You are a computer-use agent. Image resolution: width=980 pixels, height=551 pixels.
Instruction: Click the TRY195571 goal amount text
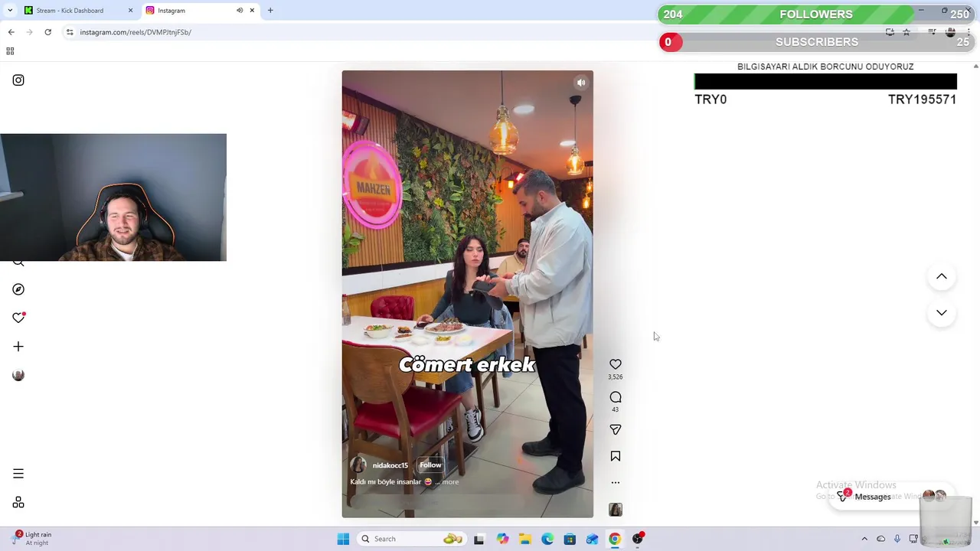coord(922,99)
